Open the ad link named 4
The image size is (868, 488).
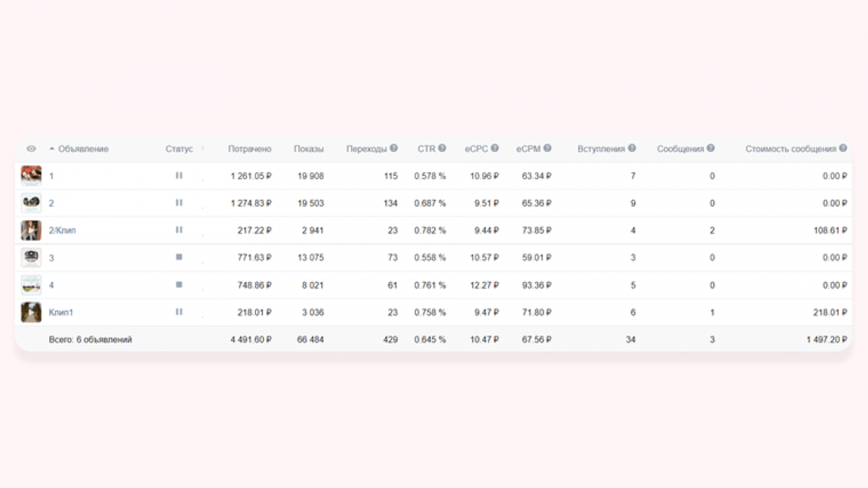[x=52, y=285]
